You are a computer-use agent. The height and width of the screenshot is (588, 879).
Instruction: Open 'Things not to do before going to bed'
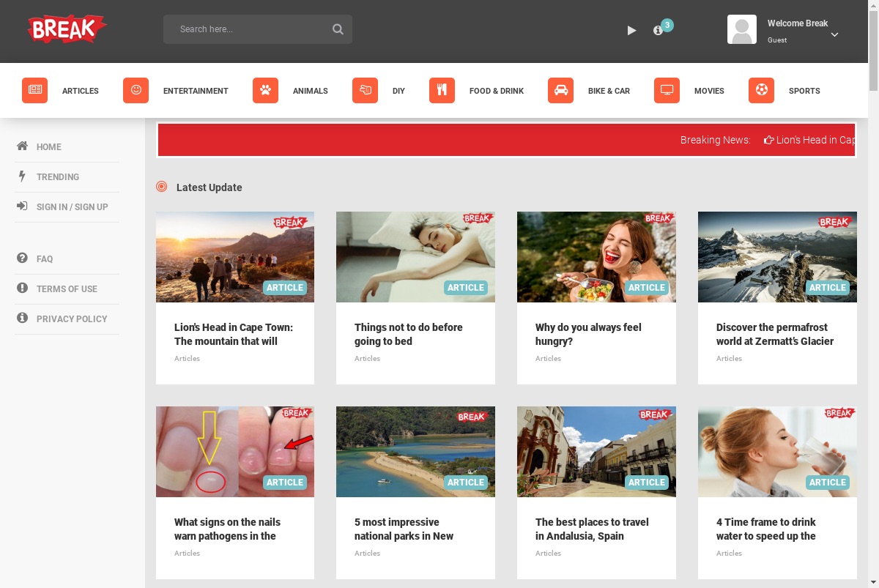[409, 334]
